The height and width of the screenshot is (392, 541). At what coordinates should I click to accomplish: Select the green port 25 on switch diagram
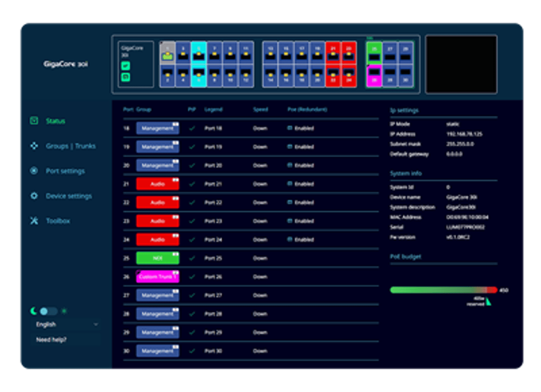pyautogui.click(x=374, y=53)
